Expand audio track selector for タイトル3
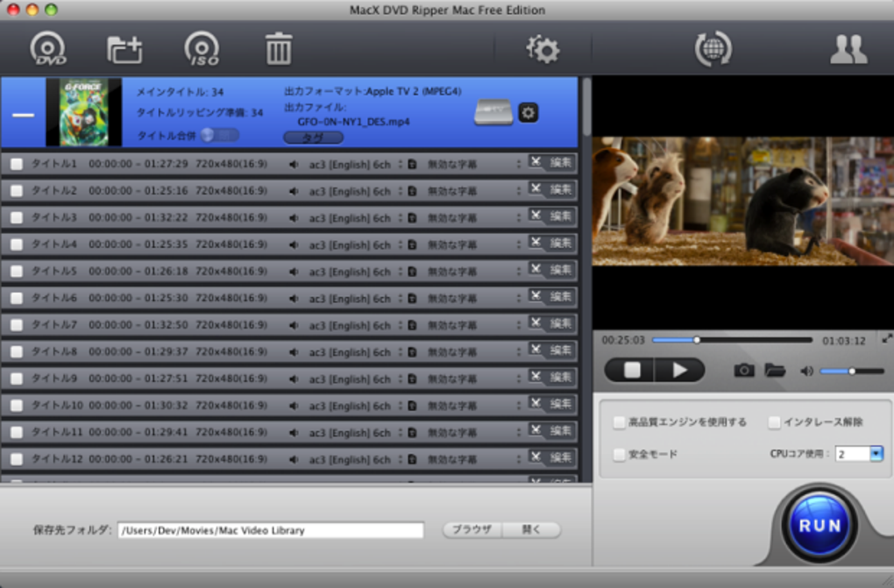The image size is (894, 588). 401,218
